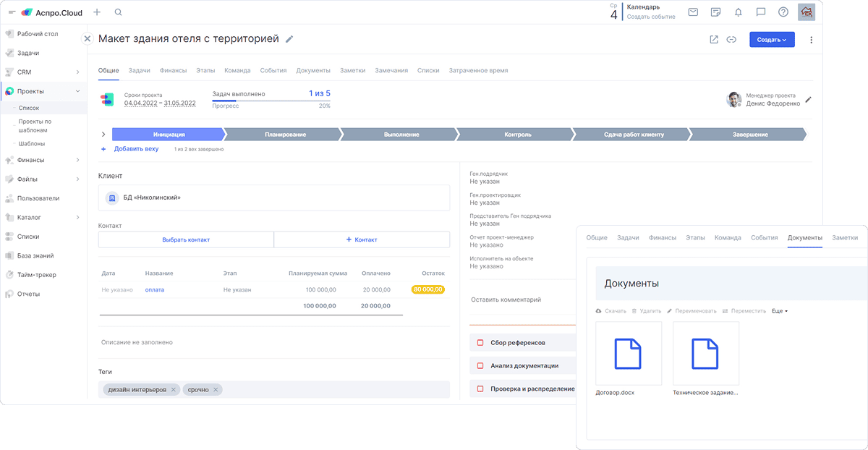
Task: Click the 'Выбрать контакт' button
Action: coord(186,239)
